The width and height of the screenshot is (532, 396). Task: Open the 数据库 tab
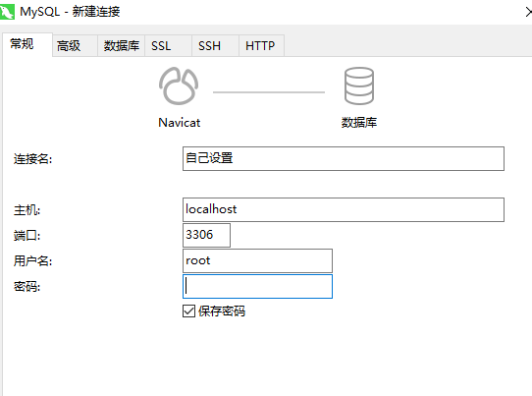click(121, 45)
